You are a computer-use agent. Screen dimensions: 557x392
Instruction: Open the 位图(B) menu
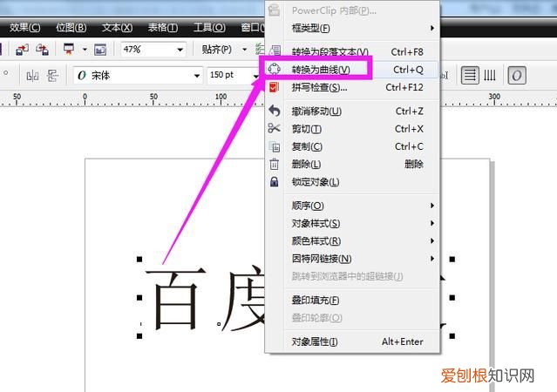click(x=71, y=27)
